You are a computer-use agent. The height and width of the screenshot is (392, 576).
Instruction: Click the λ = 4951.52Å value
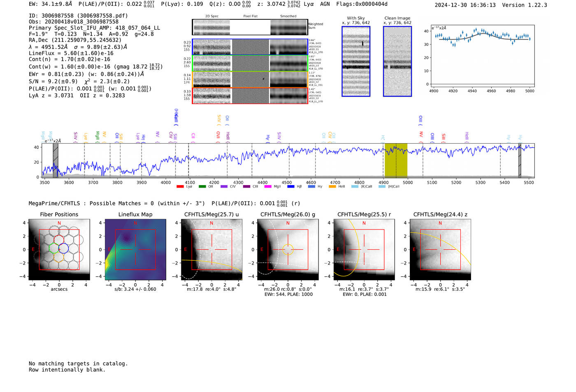point(48,47)
